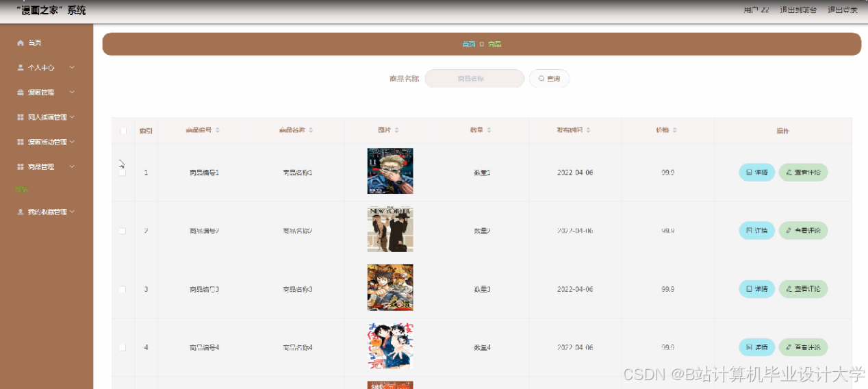The width and height of the screenshot is (868, 389).
Task: Click the sort arrows next to 图片 header
Action: pyautogui.click(x=396, y=130)
